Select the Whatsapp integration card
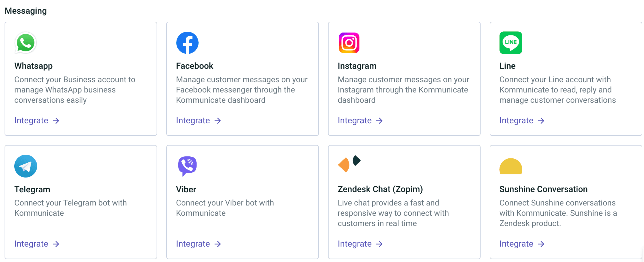This screenshot has width=644, height=262. [81, 78]
